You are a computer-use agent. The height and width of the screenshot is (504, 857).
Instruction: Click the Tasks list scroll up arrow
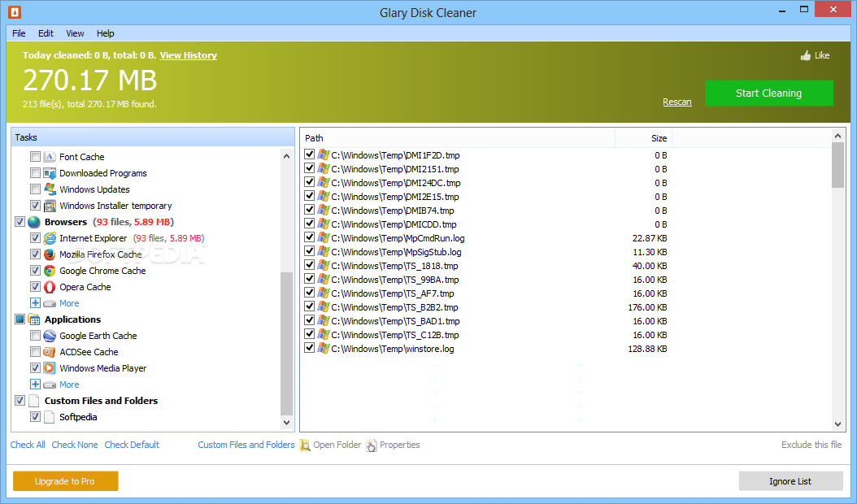pos(287,156)
